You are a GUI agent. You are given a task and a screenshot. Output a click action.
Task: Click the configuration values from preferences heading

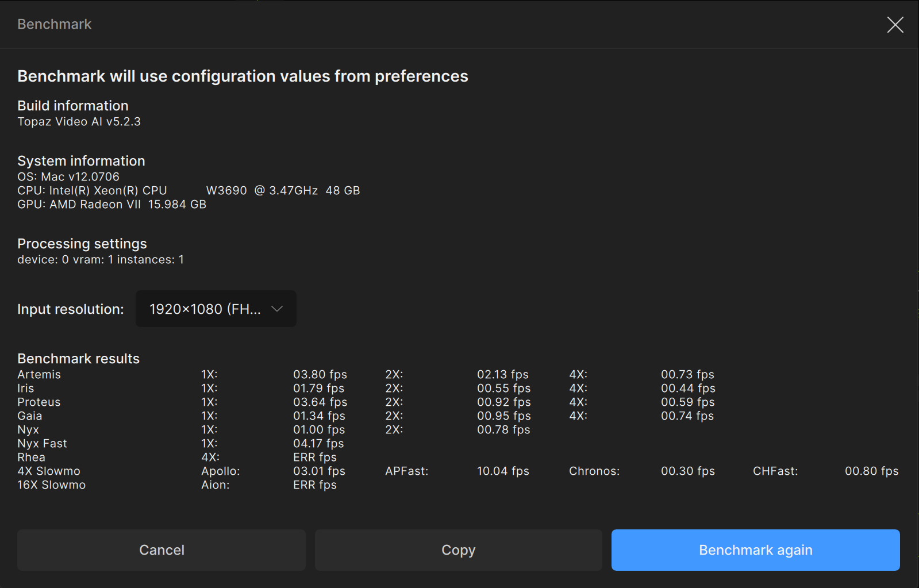point(243,76)
